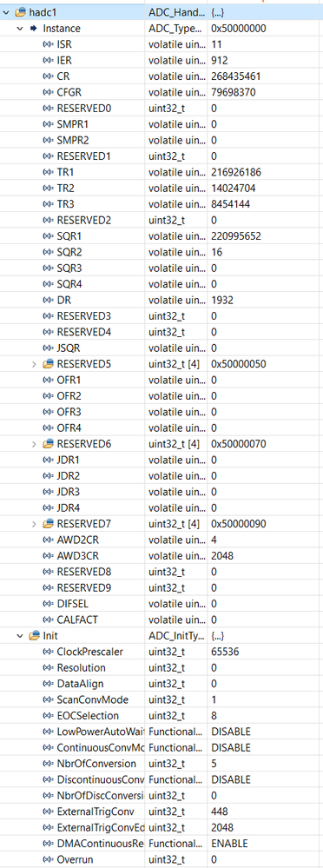Click the NbrOfConversion value 5
The image size is (323, 868).
214,764
